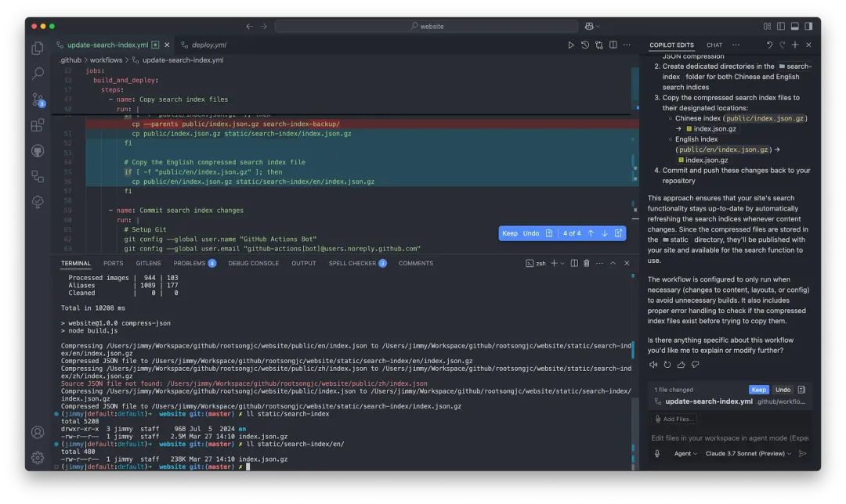Switch to the OUTPUT panel tab
The height and width of the screenshot is (504, 846).
click(304, 263)
